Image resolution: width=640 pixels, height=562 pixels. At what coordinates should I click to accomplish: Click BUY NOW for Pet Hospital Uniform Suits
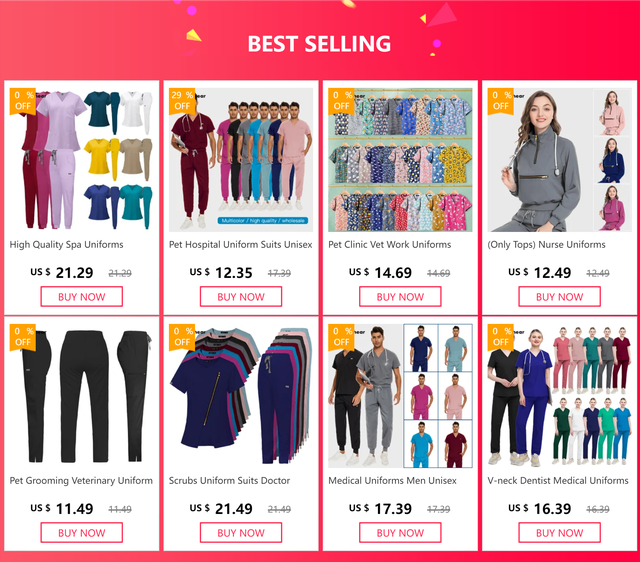click(241, 297)
